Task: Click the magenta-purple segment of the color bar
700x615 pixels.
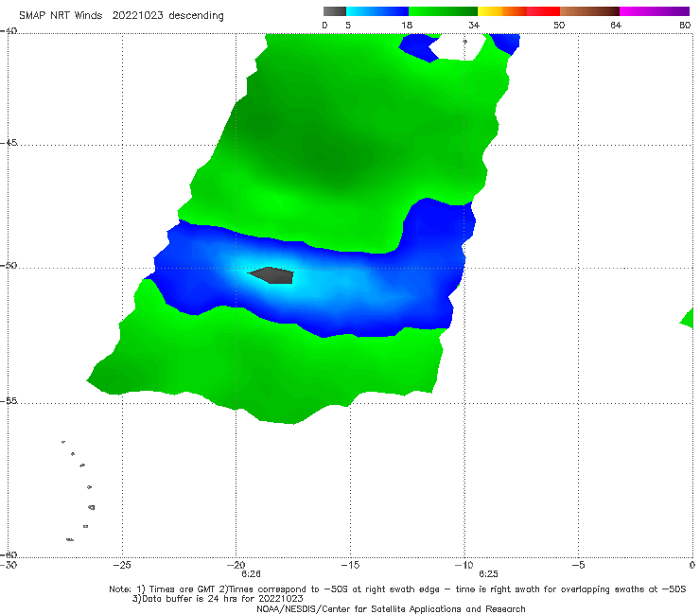Action: tap(655, 11)
